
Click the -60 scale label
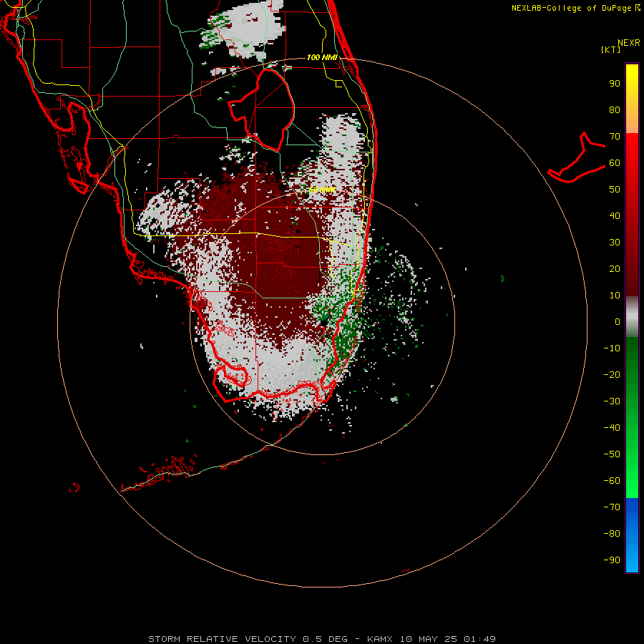[x=612, y=481]
